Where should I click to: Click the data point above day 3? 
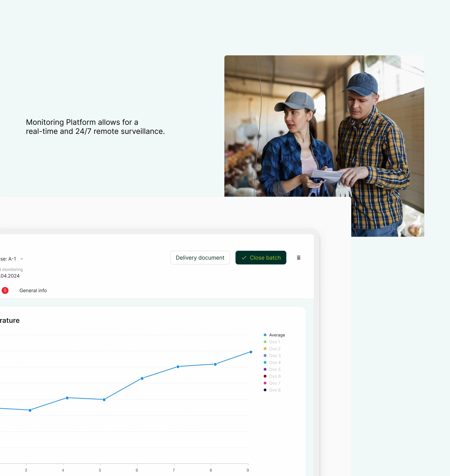[x=30, y=410]
